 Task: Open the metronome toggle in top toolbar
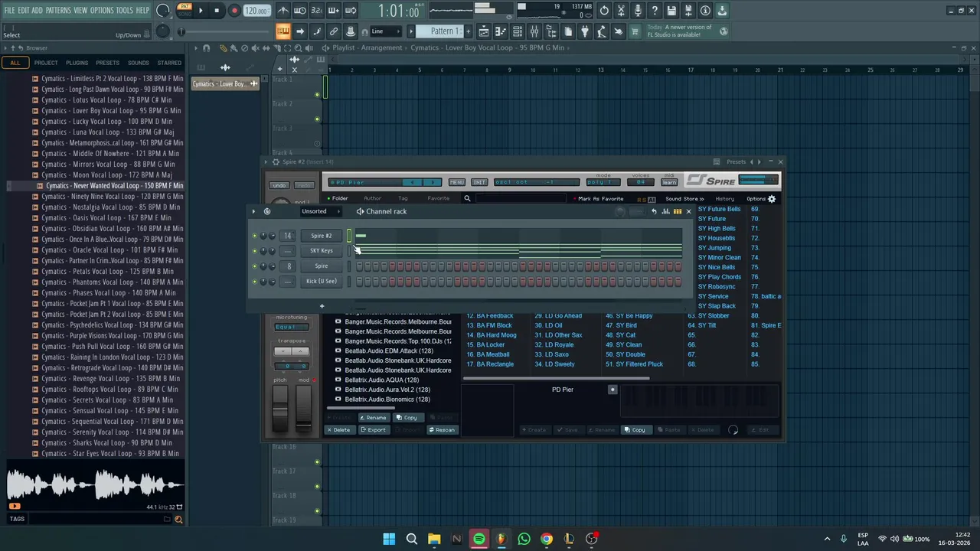pyautogui.click(x=283, y=11)
